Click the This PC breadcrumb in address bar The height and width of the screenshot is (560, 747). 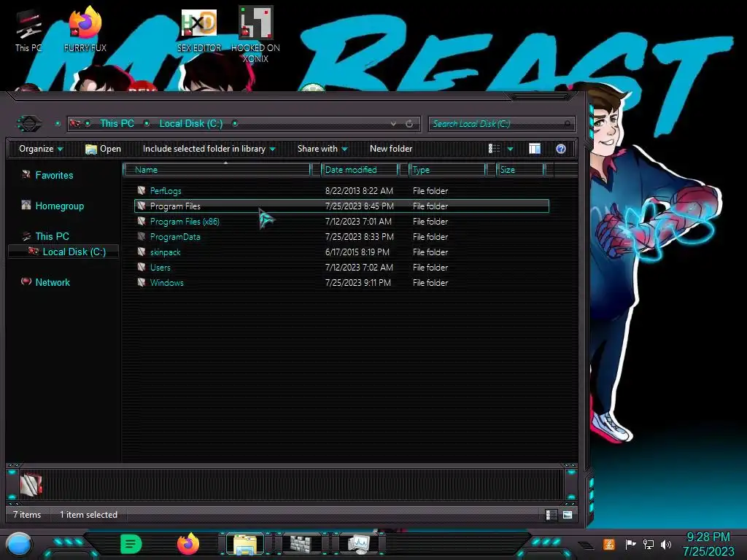(x=117, y=123)
